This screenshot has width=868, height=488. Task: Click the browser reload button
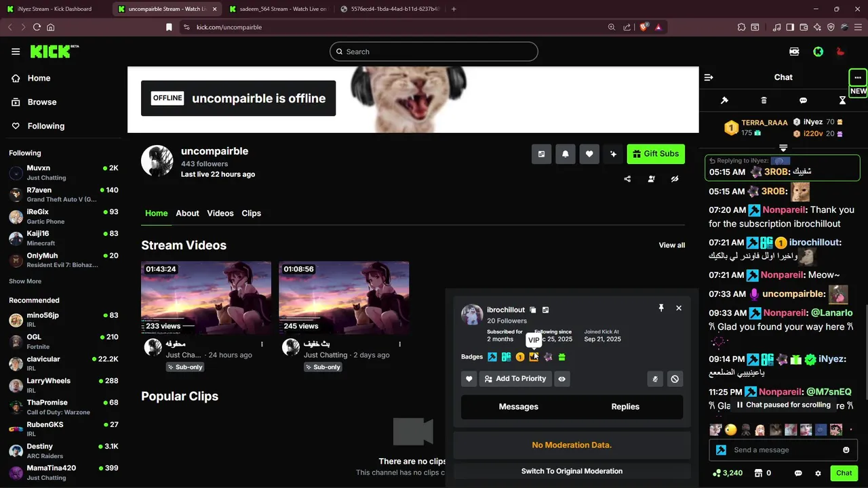coord(37,27)
